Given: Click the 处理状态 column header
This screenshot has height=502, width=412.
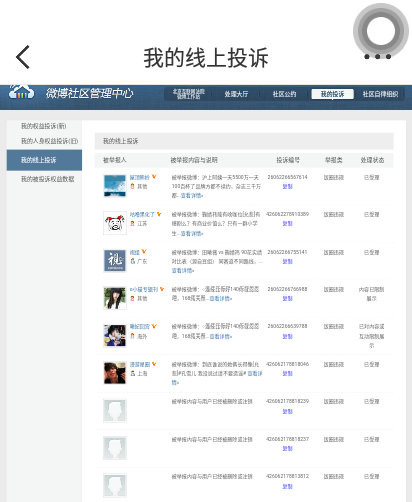Looking at the screenshot, I should [x=372, y=160].
